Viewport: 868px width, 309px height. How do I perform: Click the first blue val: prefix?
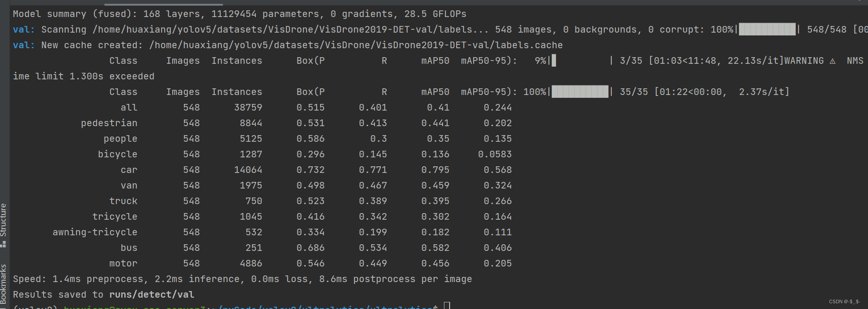[x=23, y=29]
